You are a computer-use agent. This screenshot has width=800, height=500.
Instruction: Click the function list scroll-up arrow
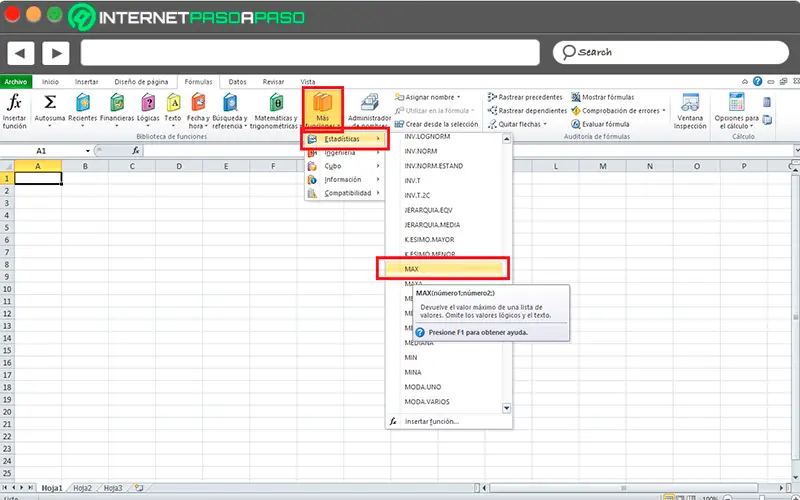point(507,139)
